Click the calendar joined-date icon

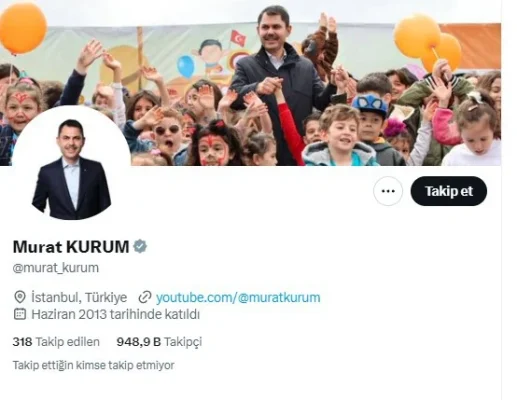[x=20, y=314]
